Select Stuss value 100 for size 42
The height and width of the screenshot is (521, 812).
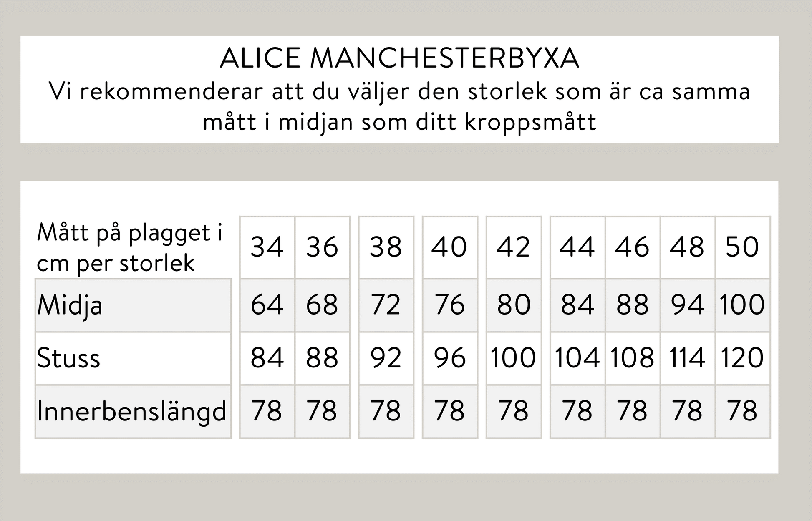pyautogui.click(x=513, y=358)
